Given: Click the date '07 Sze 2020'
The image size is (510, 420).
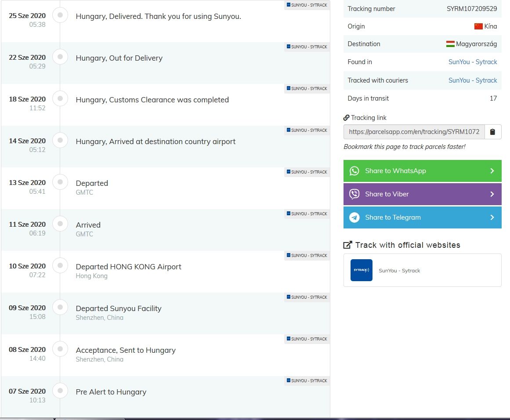Looking at the screenshot, I should [x=27, y=391].
